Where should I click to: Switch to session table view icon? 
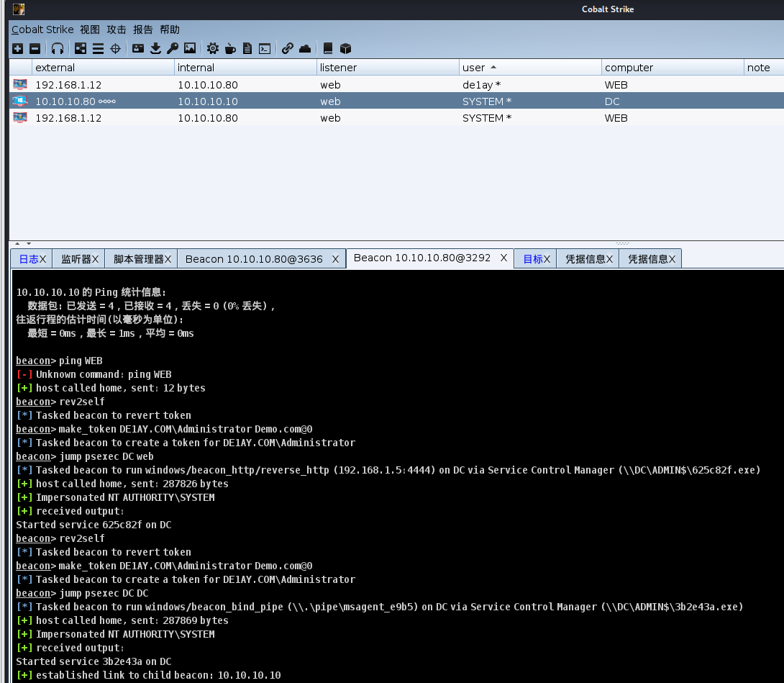click(98, 48)
